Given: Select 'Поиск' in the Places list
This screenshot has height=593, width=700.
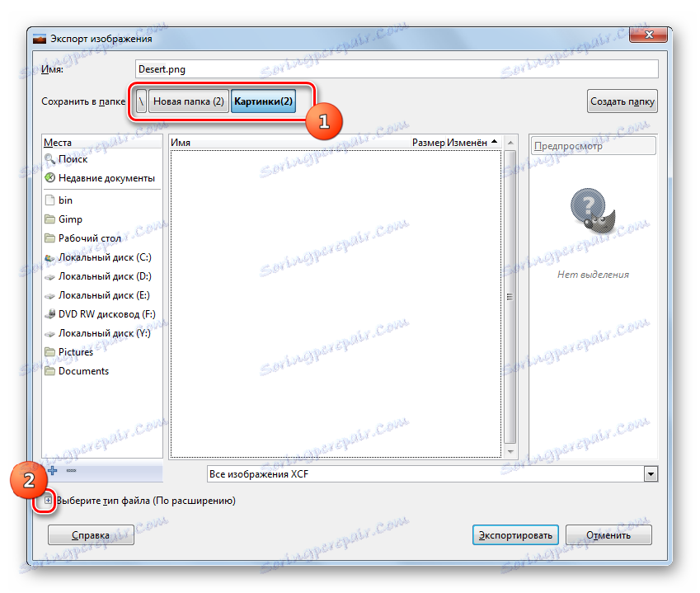Looking at the screenshot, I should [x=73, y=159].
